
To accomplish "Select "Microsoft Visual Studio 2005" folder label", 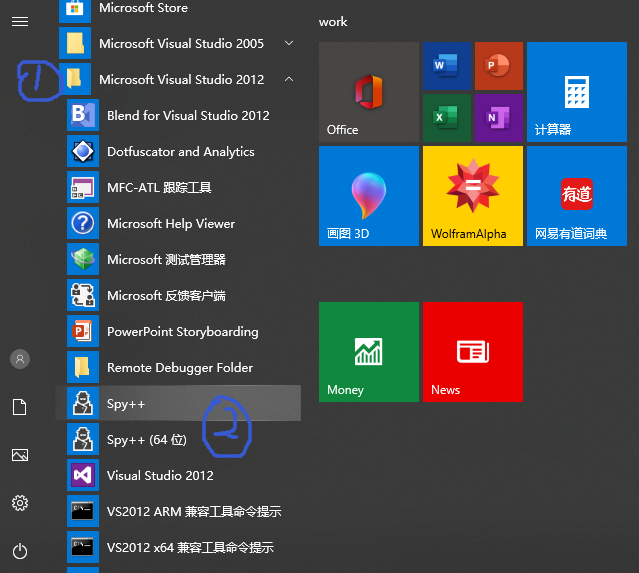I will pos(181,44).
